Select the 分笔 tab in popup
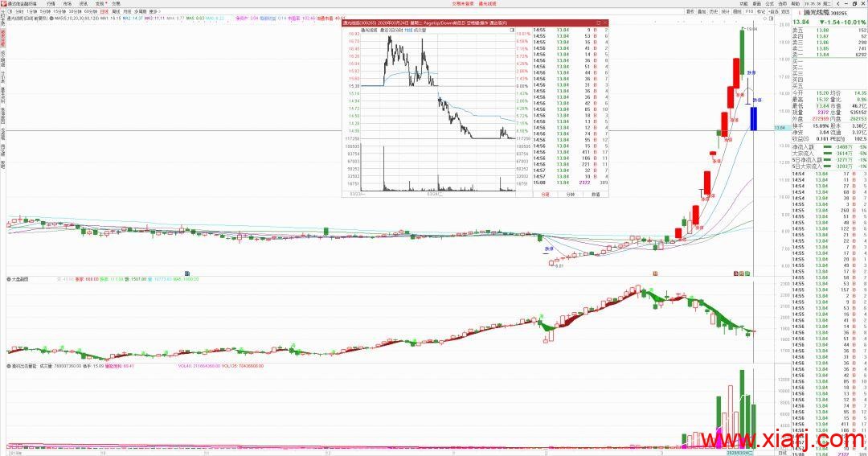 pos(545,195)
